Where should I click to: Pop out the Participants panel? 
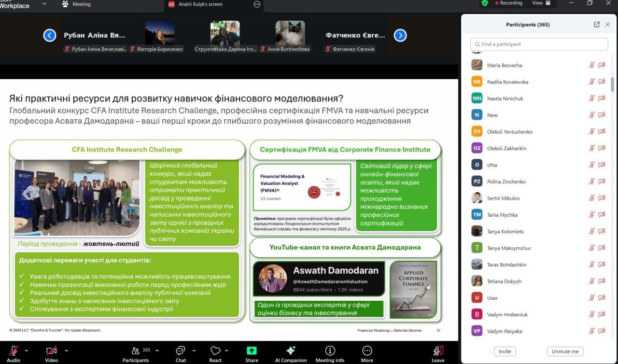[597, 25]
